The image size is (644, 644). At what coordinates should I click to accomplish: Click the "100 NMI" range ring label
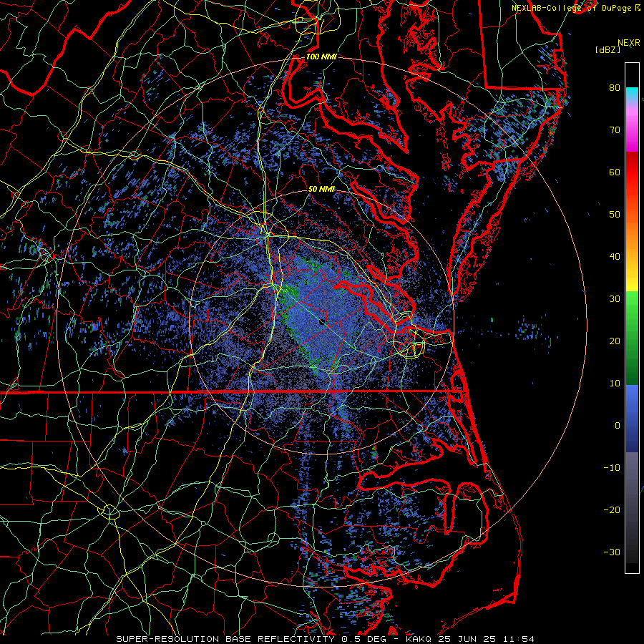point(321,57)
